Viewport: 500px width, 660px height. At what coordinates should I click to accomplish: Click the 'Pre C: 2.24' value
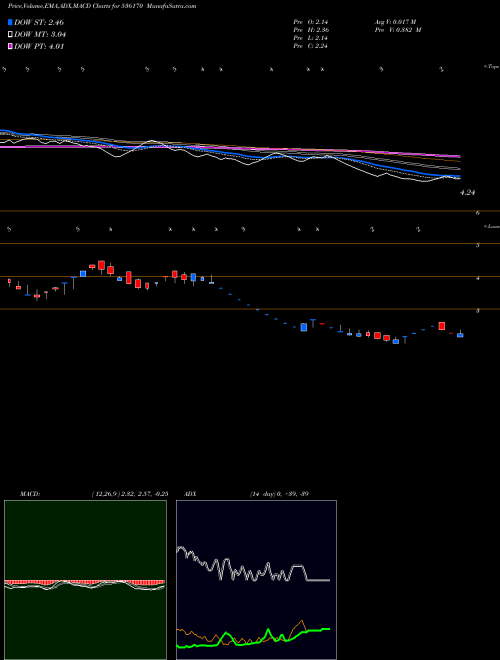coord(311,46)
